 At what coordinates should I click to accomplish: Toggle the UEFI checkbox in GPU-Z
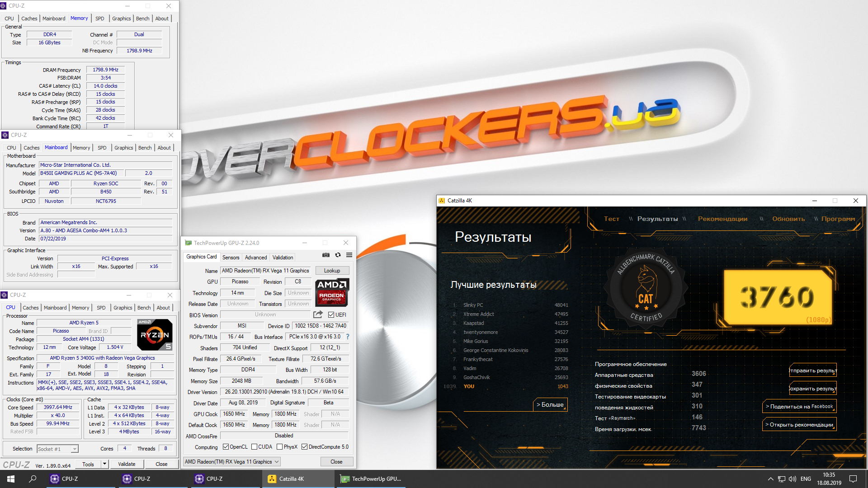331,315
